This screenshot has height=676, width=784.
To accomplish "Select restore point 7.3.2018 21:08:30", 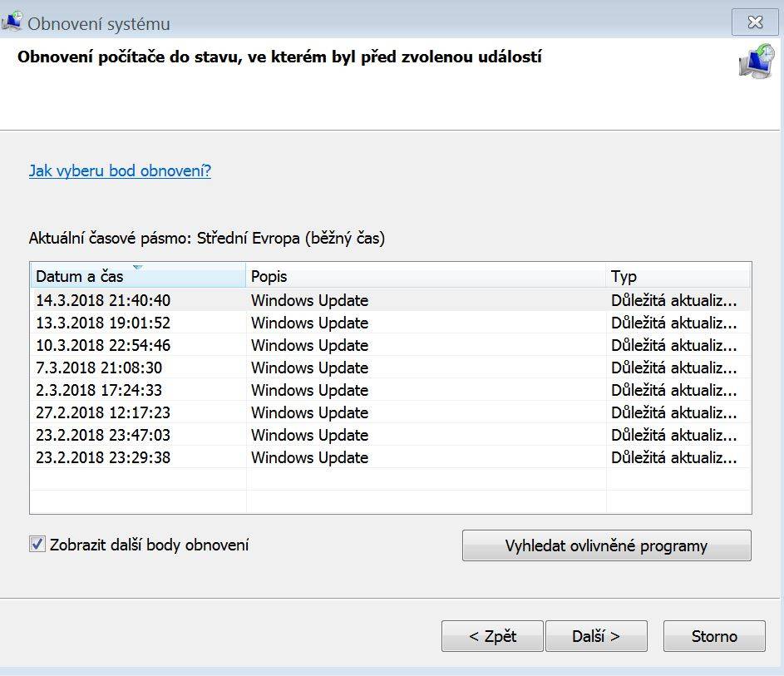I will pos(390,368).
